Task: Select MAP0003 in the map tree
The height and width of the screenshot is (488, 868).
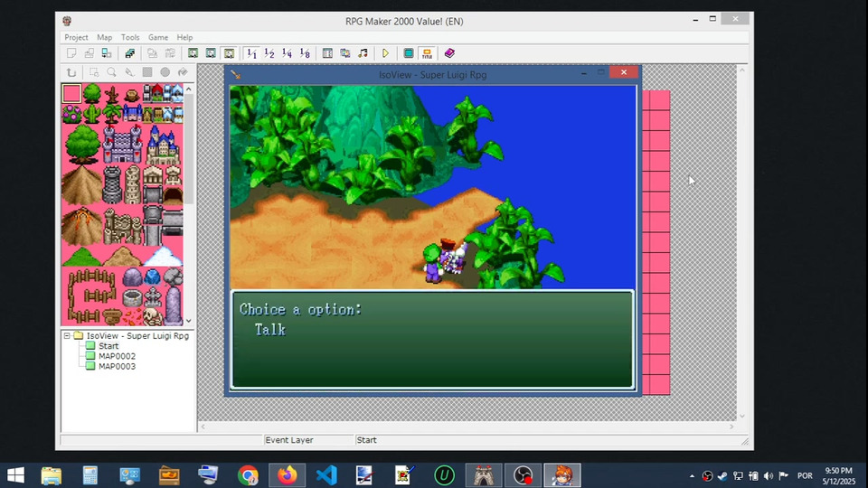Action: (x=117, y=366)
